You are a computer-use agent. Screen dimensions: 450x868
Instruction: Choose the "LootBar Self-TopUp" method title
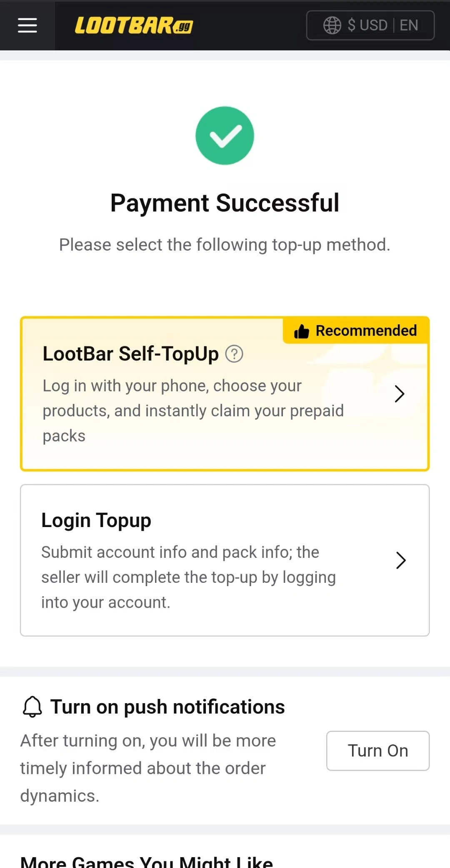click(130, 354)
